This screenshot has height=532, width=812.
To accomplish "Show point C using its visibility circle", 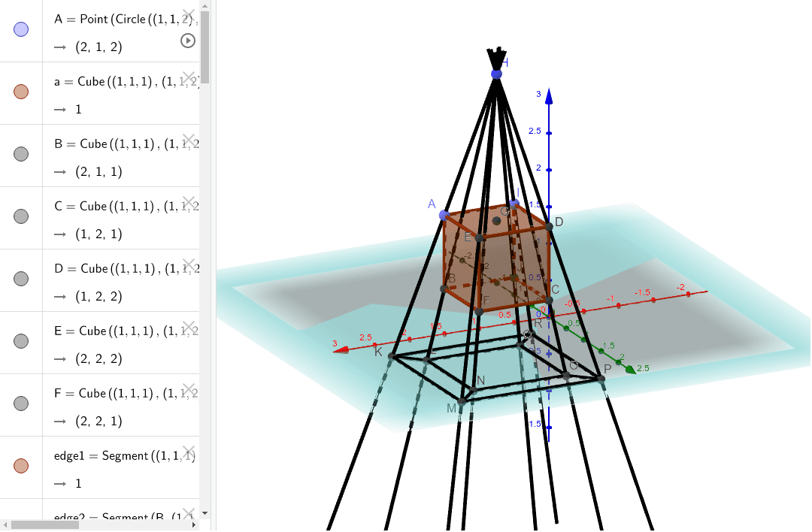I will click(x=20, y=216).
